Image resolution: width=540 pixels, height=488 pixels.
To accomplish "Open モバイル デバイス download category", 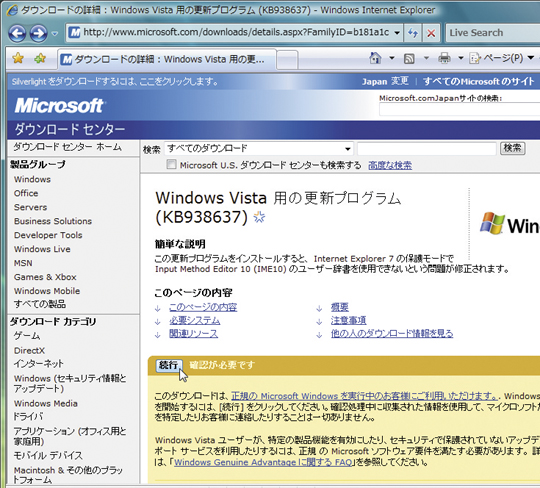I will [x=48, y=456].
